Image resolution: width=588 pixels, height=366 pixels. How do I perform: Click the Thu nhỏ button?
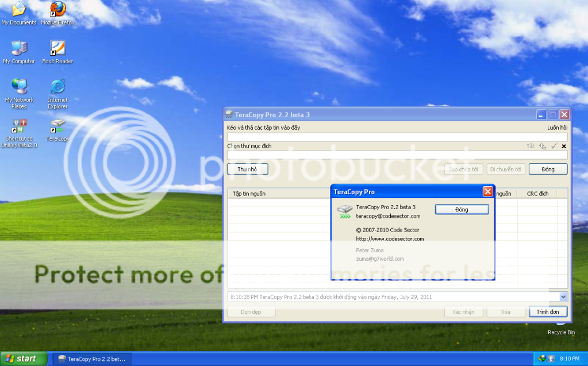(248, 169)
